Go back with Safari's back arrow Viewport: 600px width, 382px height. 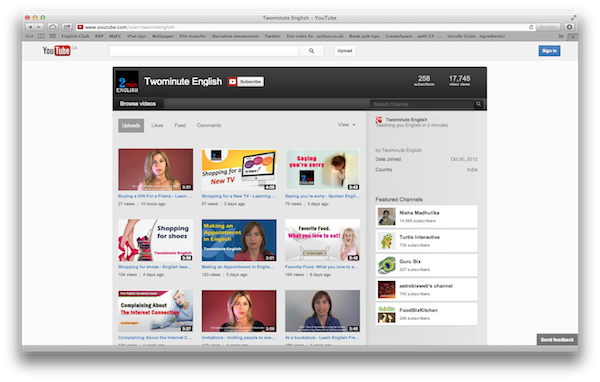click(x=30, y=27)
